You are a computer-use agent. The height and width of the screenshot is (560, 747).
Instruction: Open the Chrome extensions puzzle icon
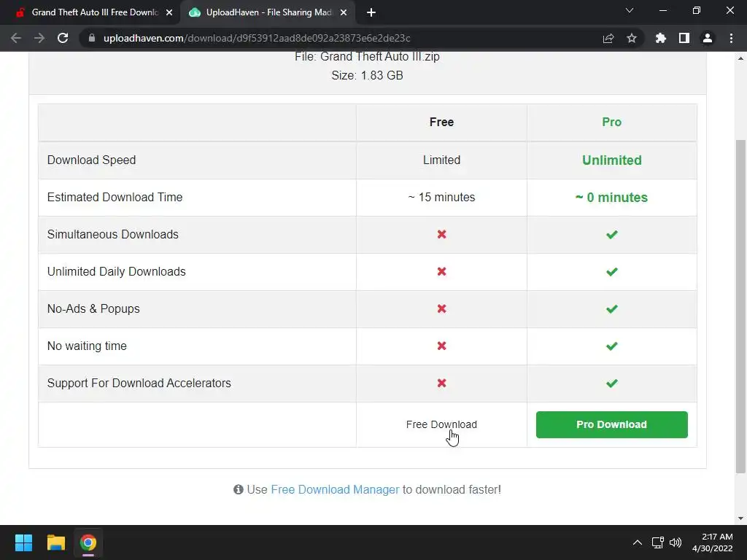pos(661,38)
